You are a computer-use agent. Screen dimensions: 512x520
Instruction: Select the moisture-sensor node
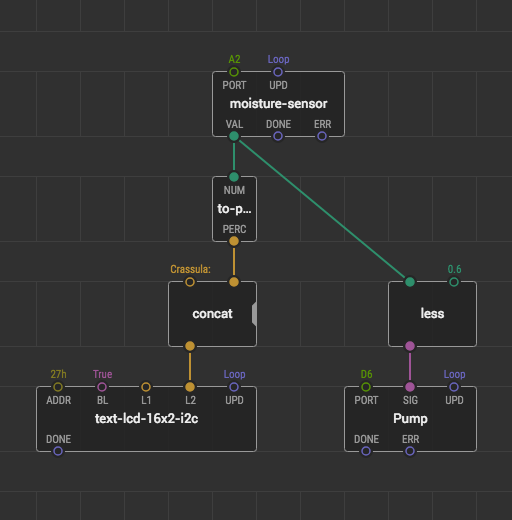tap(278, 104)
